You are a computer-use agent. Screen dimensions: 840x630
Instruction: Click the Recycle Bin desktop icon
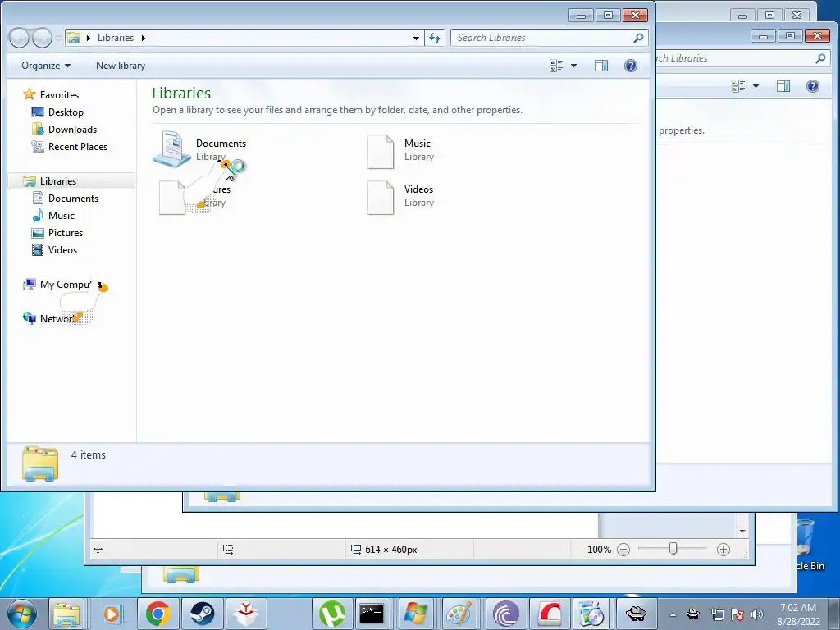point(808,545)
